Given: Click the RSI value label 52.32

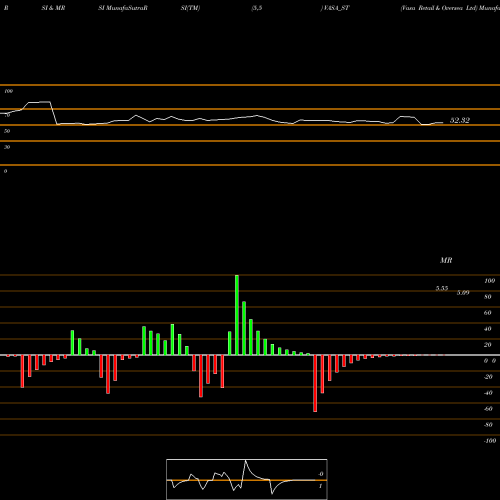Looking at the screenshot, I should pos(460,120).
